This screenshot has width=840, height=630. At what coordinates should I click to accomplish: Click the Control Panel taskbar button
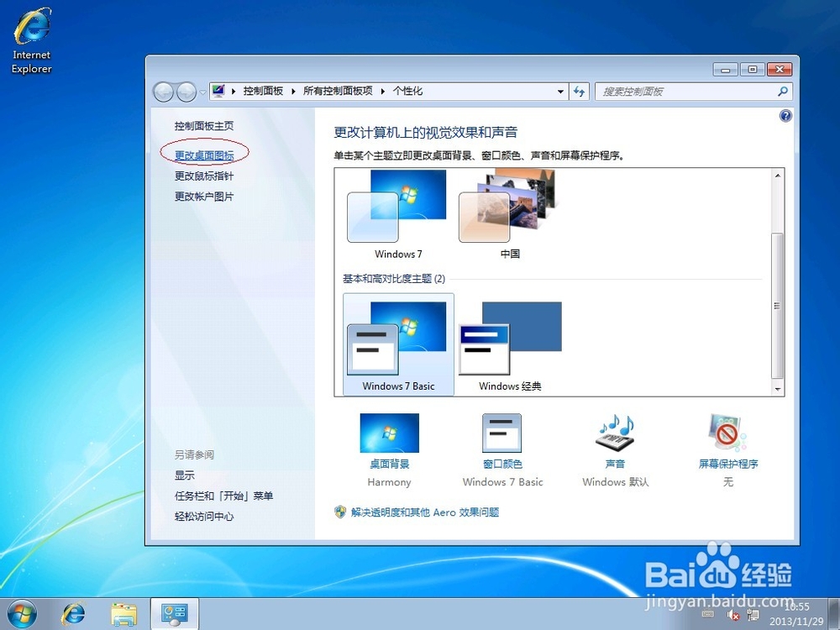pyautogui.click(x=175, y=614)
